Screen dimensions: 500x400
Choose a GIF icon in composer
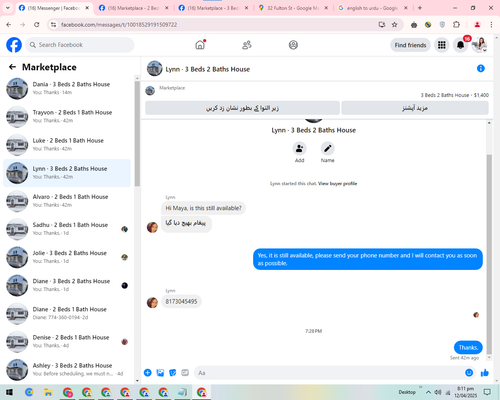185,373
